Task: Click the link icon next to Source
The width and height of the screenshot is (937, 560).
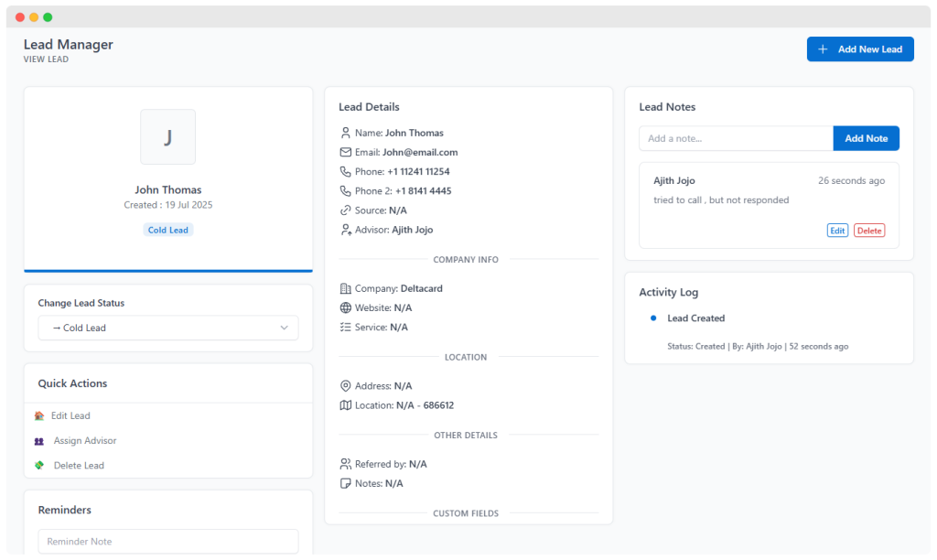Action: coord(345,210)
